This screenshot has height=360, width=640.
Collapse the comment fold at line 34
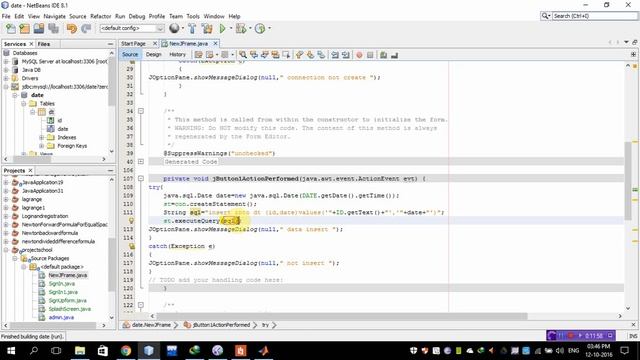click(141, 111)
